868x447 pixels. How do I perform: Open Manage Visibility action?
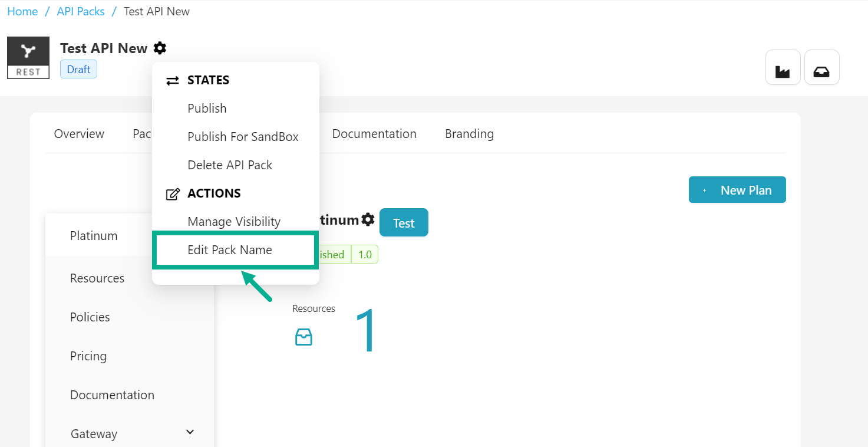pyautogui.click(x=234, y=222)
